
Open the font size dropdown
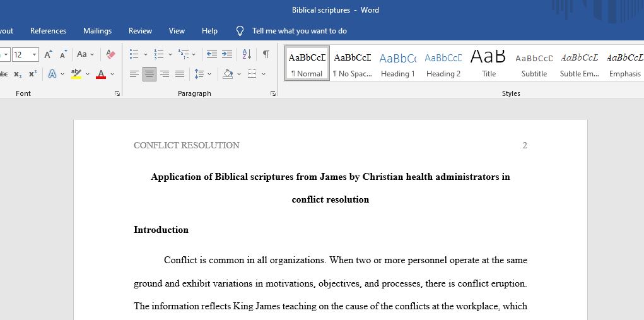tap(35, 54)
